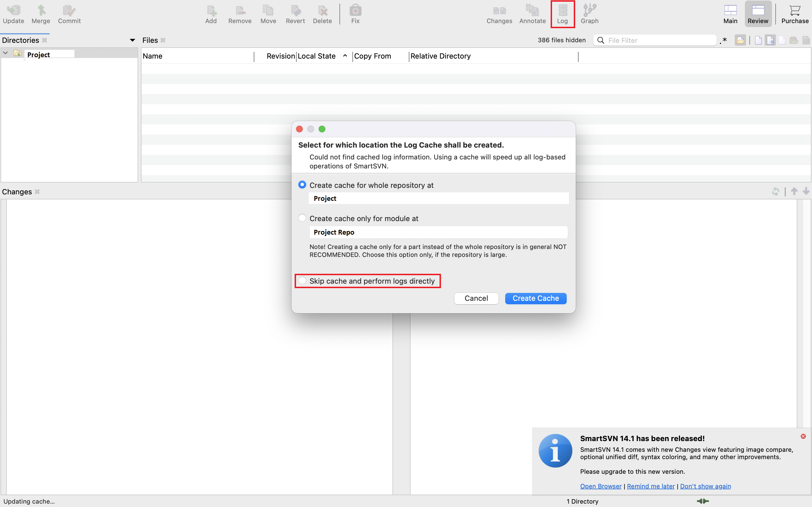The image size is (812, 507).
Task: Switch to the Review tab
Action: [757, 13]
